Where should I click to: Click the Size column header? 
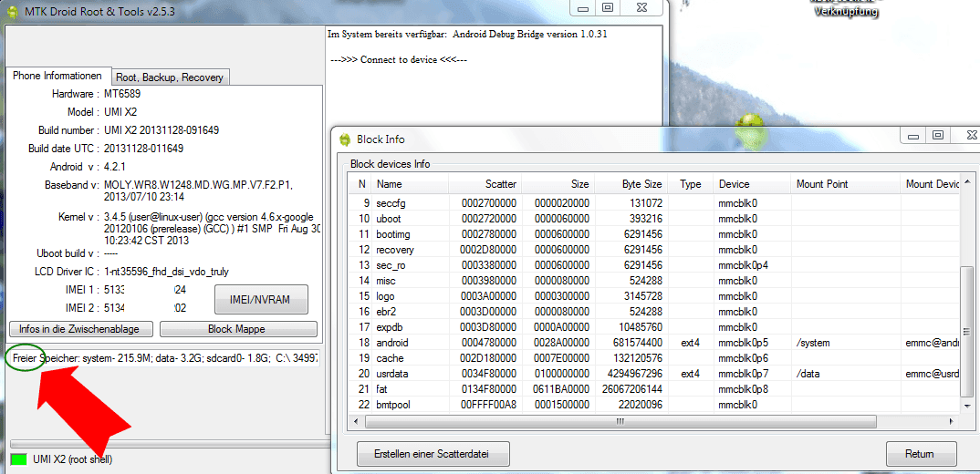tap(558, 184)
